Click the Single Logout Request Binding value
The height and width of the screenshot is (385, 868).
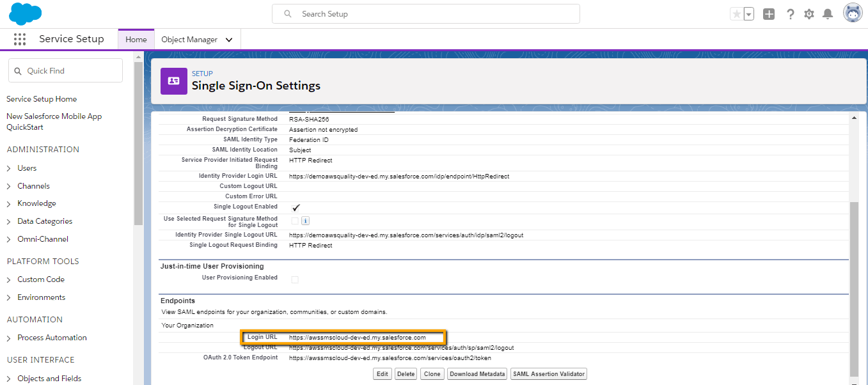[311, 246]
